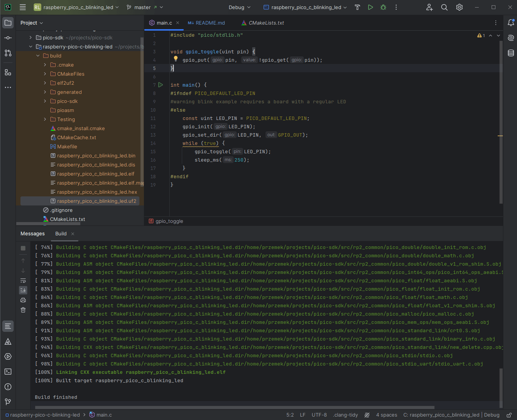This screenshot has width=517, height=420.
Task: Switch to the README.md tab
Action: coord(206,23)
